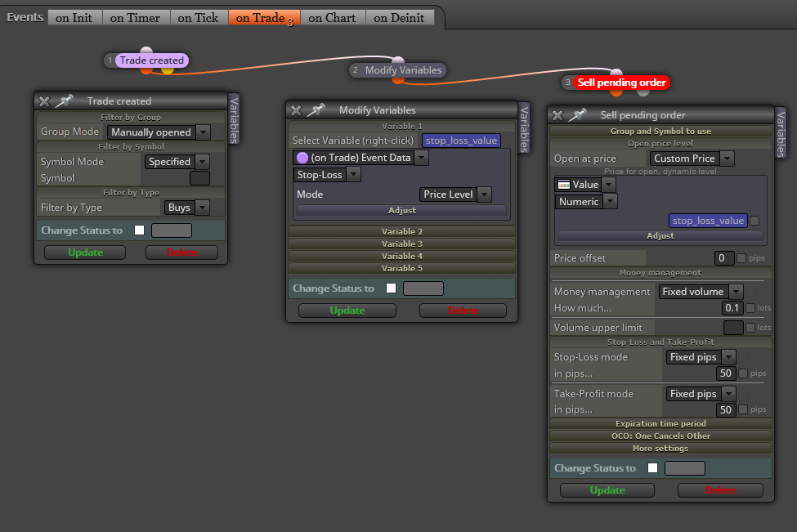The width and height of the screenshot is (797, 532).
Task: Open Variables side tab of Trade created panel
Action: [234, 119]
